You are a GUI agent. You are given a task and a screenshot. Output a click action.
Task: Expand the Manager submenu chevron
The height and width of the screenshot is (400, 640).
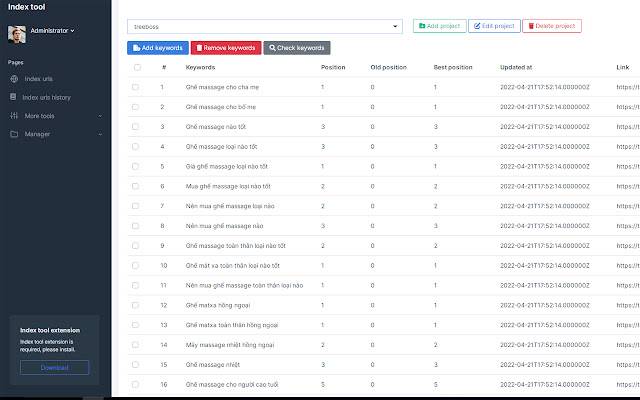point(100,134)
